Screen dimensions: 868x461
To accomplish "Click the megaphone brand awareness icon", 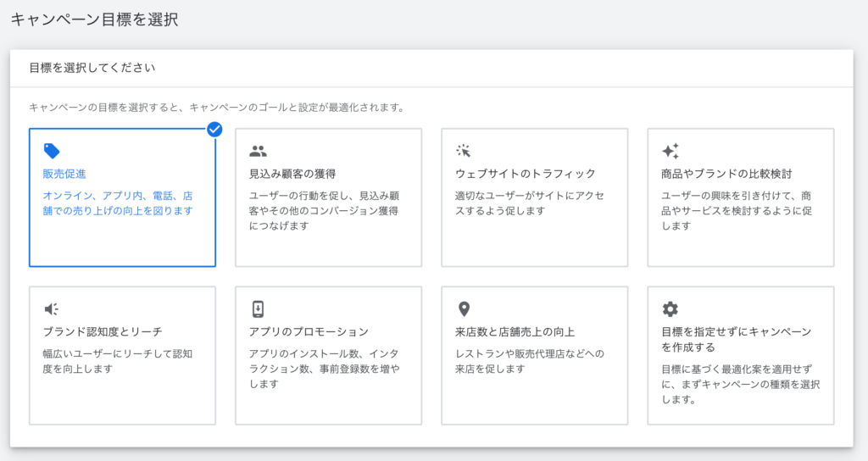I will click(x=52, y=308).
